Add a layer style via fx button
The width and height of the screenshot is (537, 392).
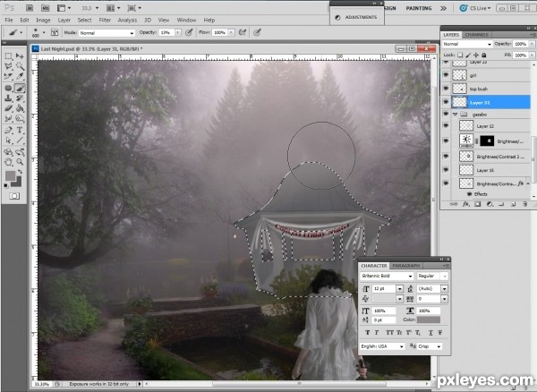tap(465, 204)
